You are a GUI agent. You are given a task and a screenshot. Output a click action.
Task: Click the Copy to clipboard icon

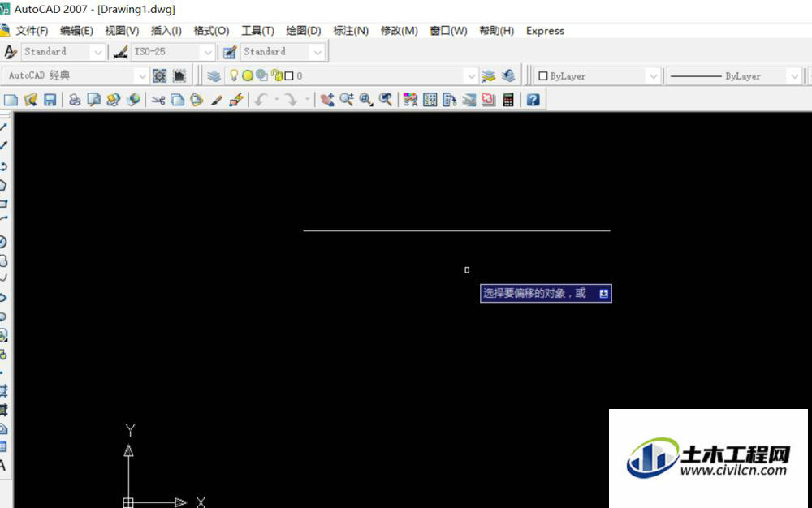pos(177,99)
